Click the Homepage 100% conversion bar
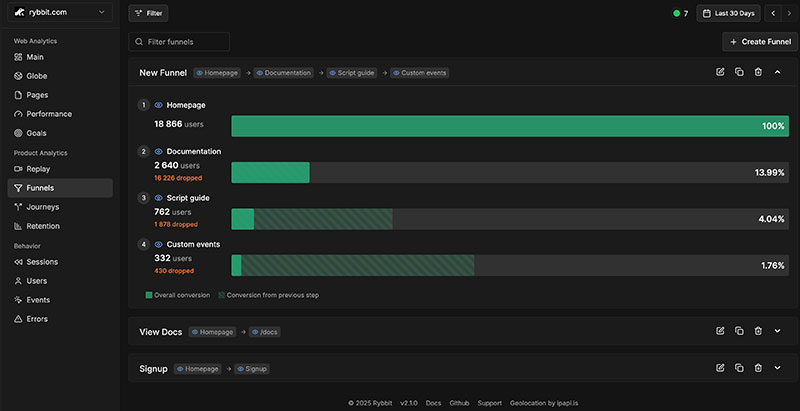The height and width of the screenshot is (411, 800). [510, 126]
